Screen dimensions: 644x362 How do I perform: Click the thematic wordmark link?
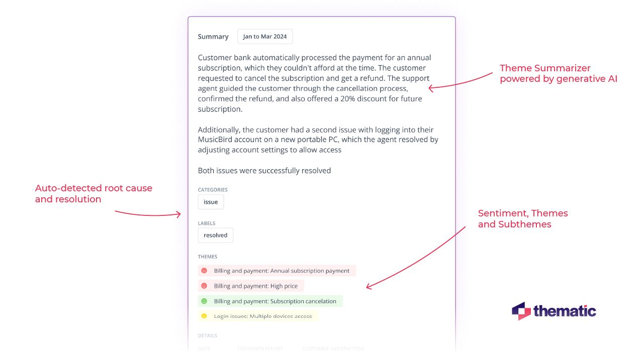click(x=564, y=311)
